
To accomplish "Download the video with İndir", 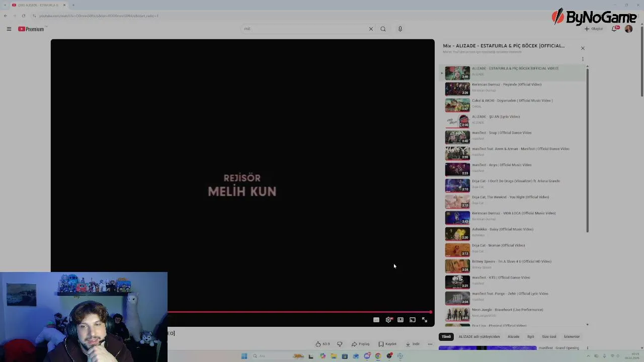I will [x=412, y=344].
